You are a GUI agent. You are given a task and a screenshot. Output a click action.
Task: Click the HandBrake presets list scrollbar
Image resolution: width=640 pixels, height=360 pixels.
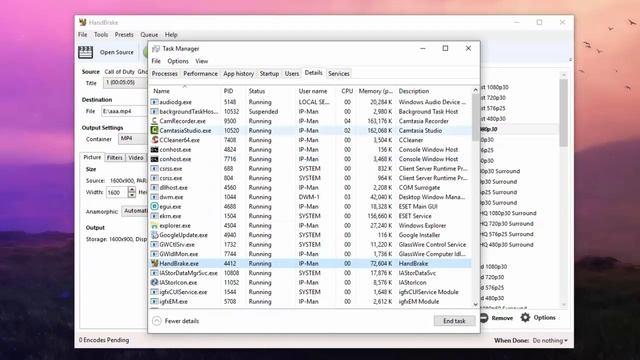pos(564,112)
